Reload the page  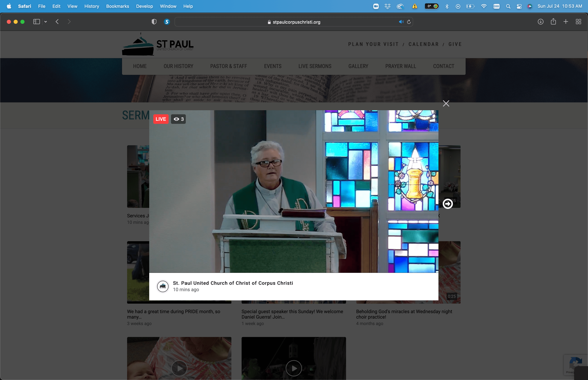(409, 22)
